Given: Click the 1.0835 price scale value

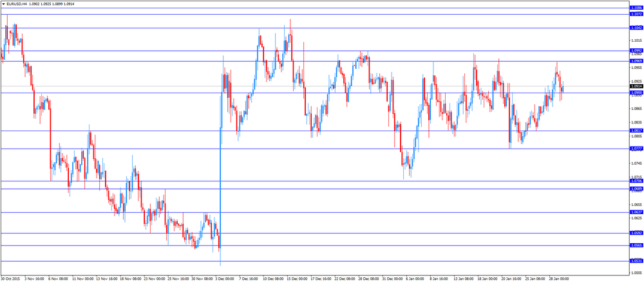Looking at the screenshot, I should click(636, 122).
